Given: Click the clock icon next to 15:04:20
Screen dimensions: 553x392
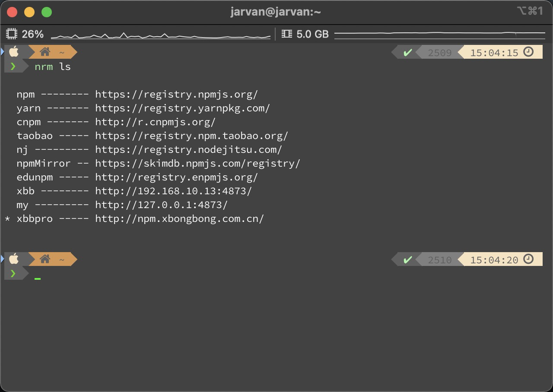Looking at the screenshot, I should 528,259.
